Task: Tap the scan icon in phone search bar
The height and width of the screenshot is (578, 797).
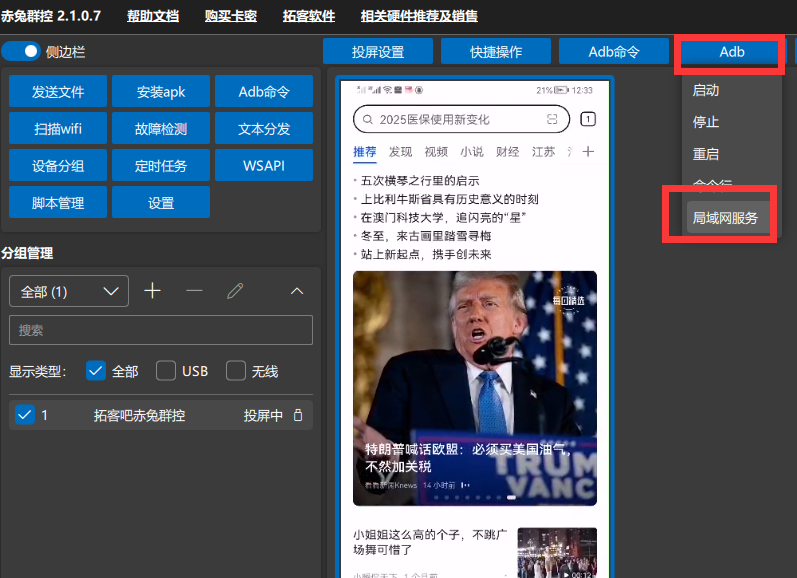Action: click(552, 119)
